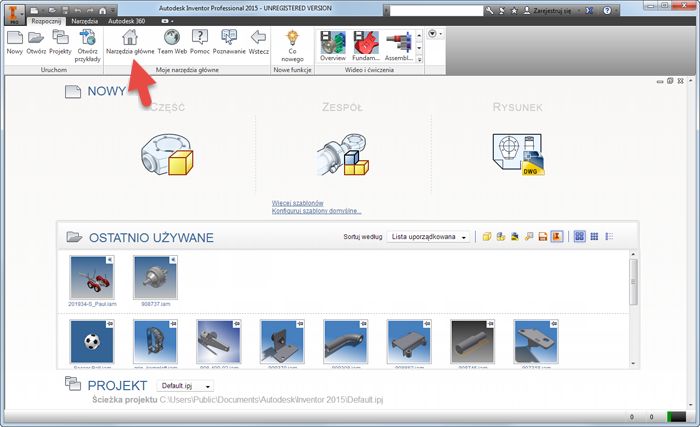Viewport: 700px width, 427px height.
Task: Click recent files scrollbar handle
Action: (x=633, y=282)
